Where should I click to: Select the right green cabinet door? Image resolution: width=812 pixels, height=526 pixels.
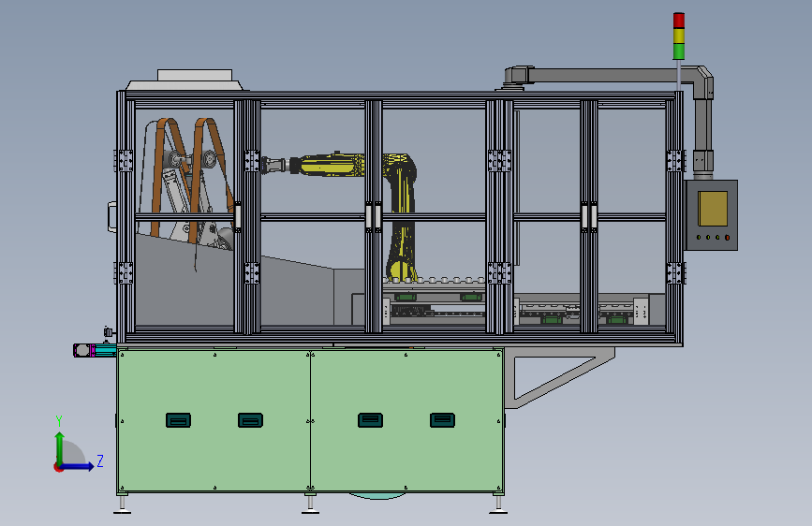[x=406, y=420]
